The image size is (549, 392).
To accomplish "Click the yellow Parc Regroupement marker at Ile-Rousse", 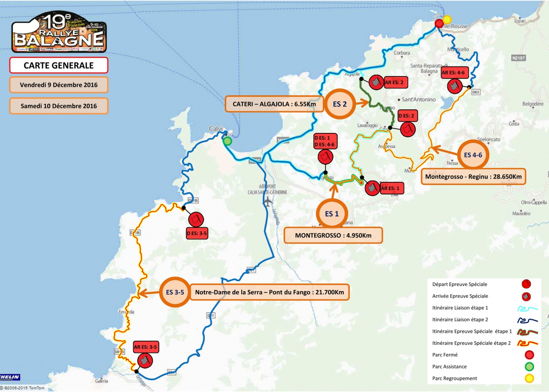I will coord(447,19).
